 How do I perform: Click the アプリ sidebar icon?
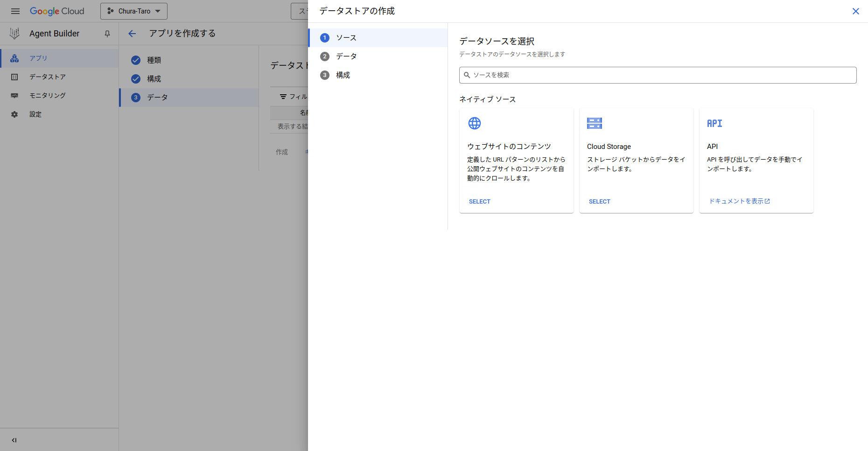pos(14,58)
